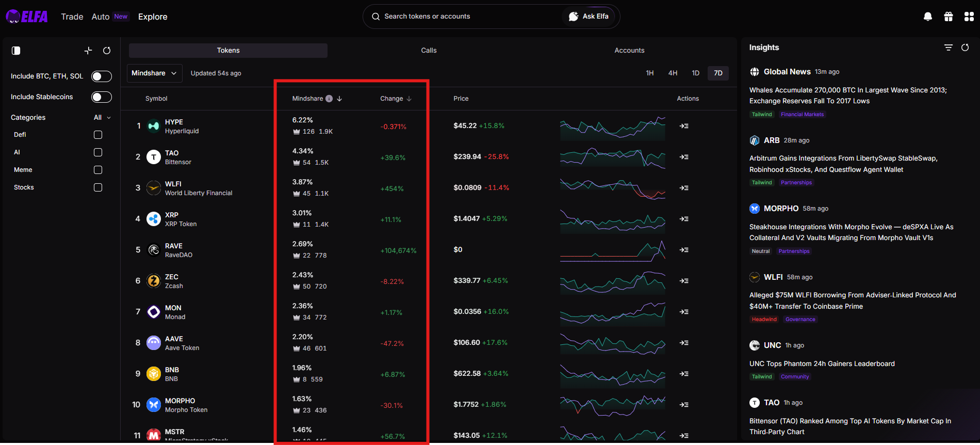Image resolution: width=980 pixels, height=445 pixels.
Task: Open the Mindshare metric dropdown
Action: coord(154,73)
